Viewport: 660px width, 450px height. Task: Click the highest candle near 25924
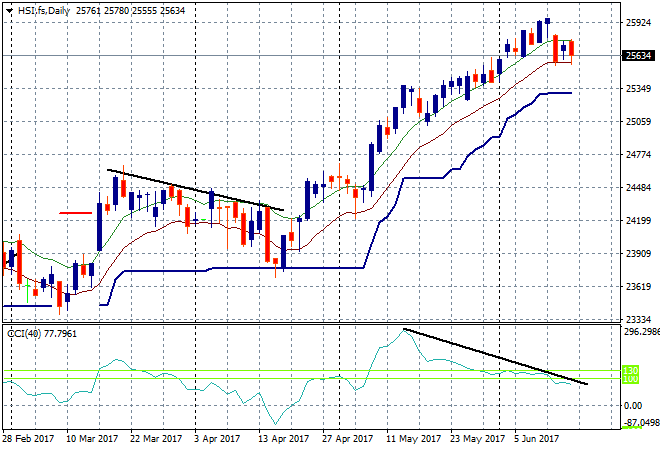tap(547, 21)
